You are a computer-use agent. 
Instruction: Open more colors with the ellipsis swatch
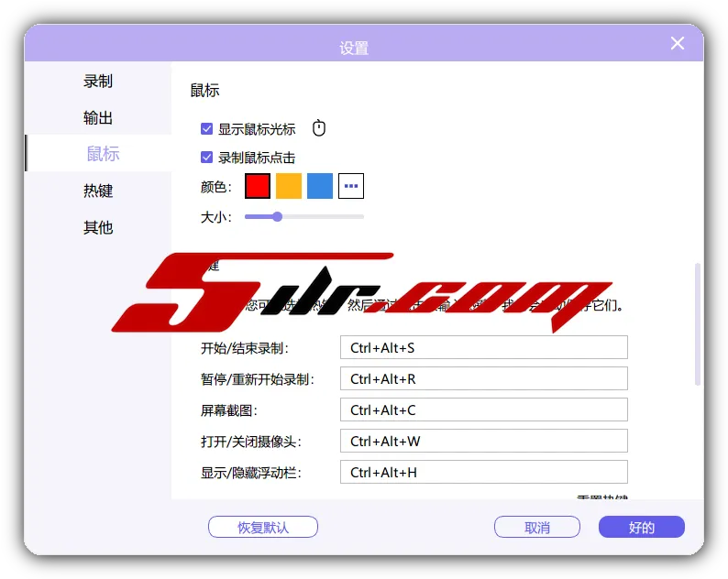(351, 186)
